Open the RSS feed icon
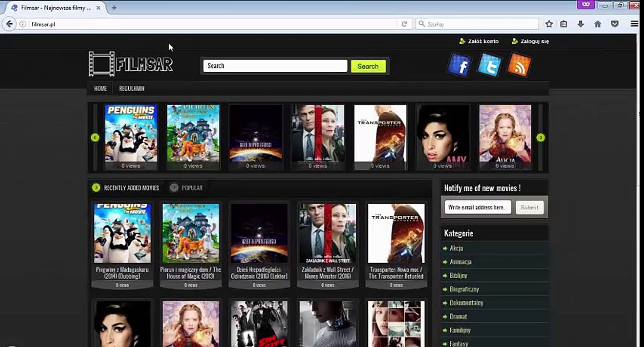The image size is (644, 347). [x=519, y=65]
